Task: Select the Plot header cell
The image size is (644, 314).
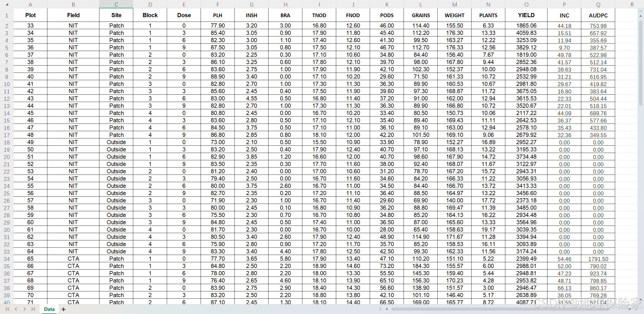Action: coord(30,15)
